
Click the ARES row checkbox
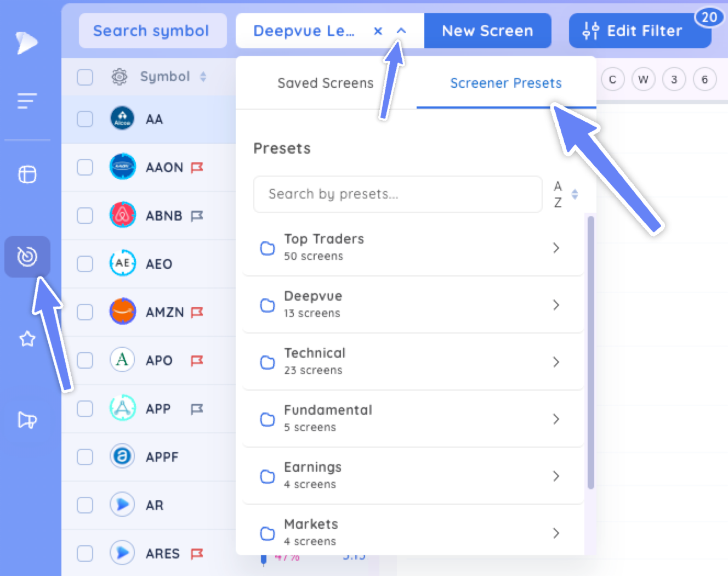pyautogui.click(x=85, y=554)
